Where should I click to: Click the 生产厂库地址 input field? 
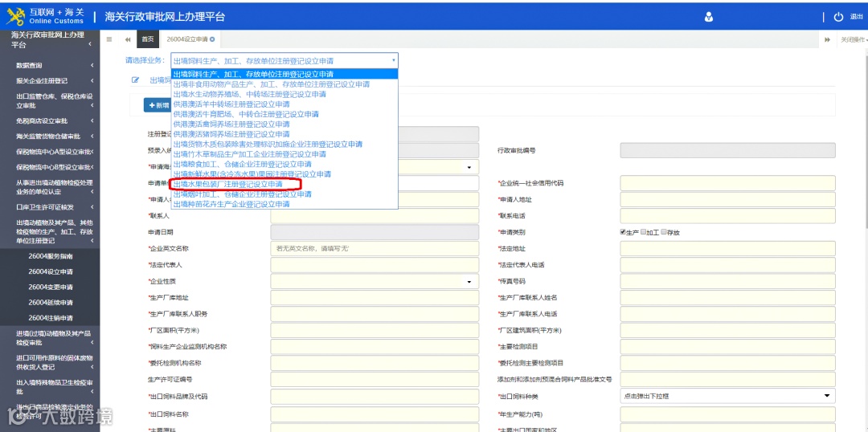coord(375,298)
